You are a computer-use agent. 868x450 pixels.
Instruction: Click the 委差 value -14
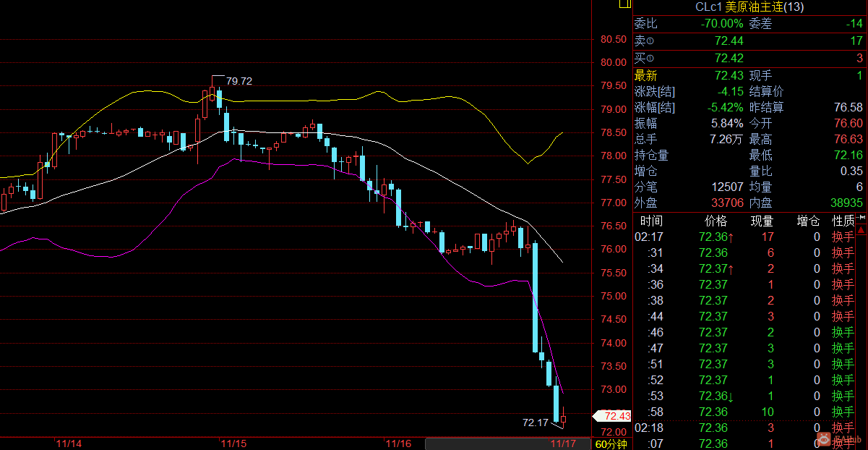coord(854,24)
